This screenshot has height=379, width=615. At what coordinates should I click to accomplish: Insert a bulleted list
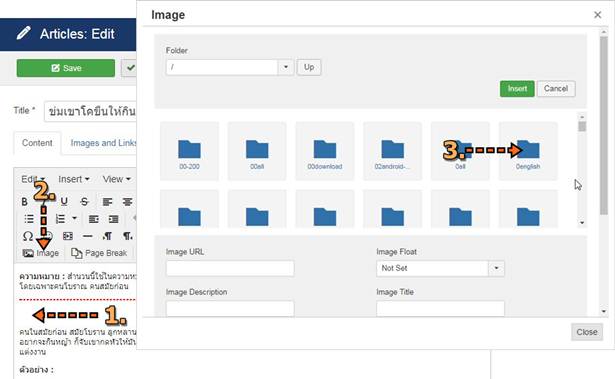29,219
